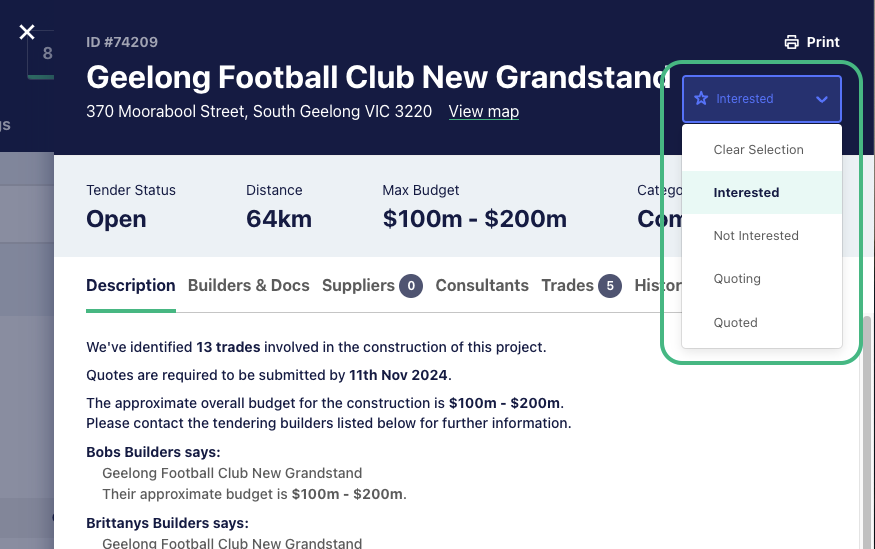
Task: Switch to the Trades tab
Action: [x=567, y=285]
